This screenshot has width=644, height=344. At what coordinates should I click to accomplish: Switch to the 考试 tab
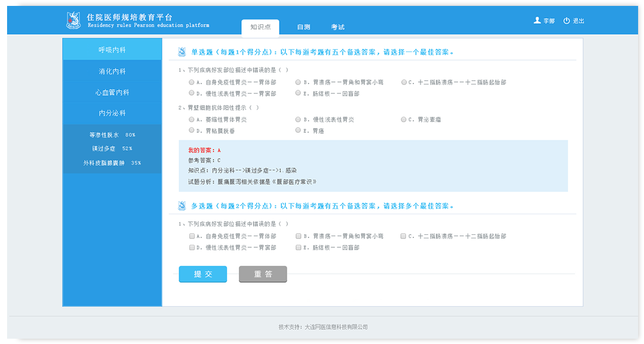[337, 27]
